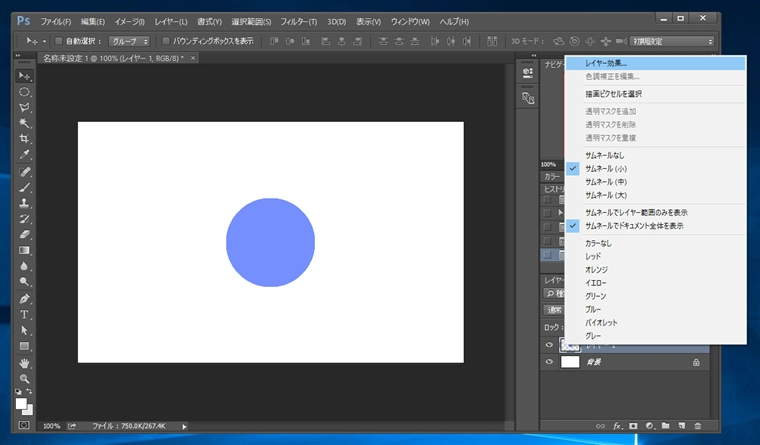Select the Rectangle shape tool
Screen dimensions: 760x445
point(24,346)
